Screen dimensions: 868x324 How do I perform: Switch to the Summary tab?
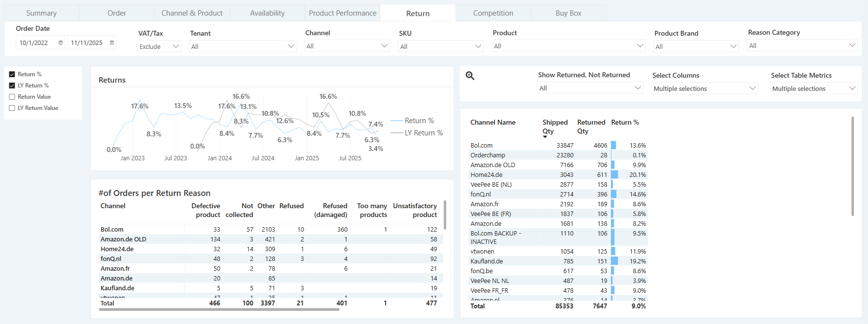coord(41,13)
